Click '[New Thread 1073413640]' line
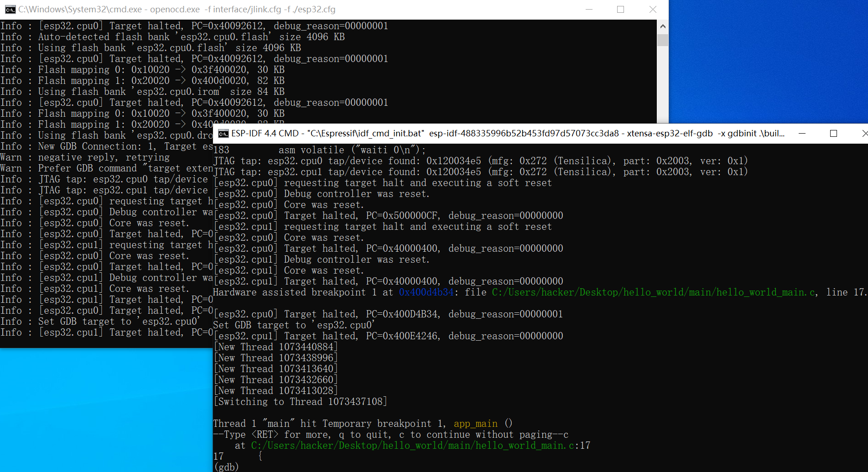Screen dimensions: 868x472 coord(276,369)
